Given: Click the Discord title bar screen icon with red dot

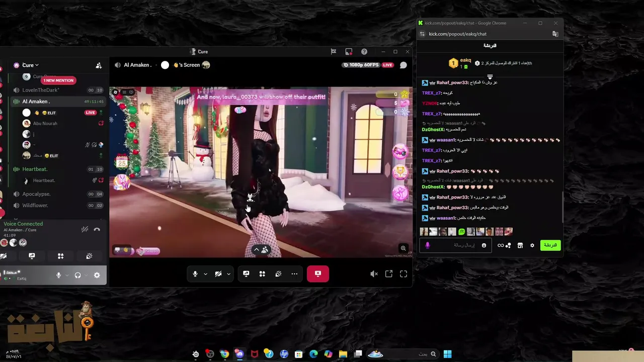Looking at the screenshot, I should pos(349,51).
